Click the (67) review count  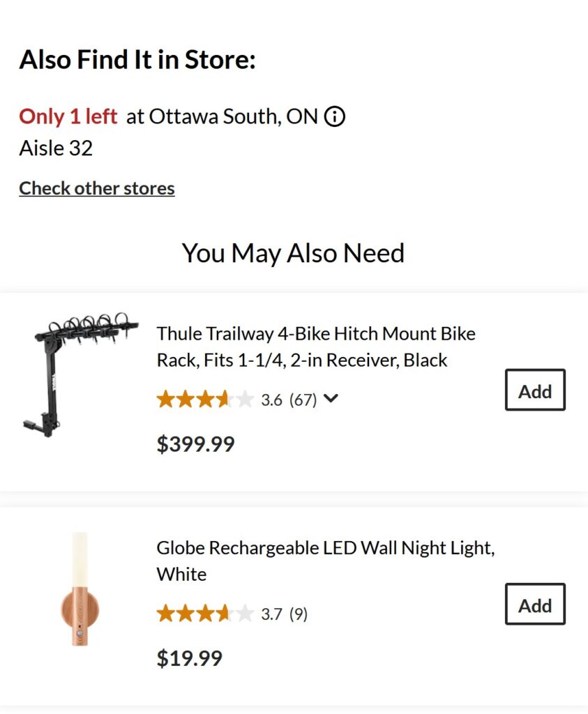click(x=303, y=400)
